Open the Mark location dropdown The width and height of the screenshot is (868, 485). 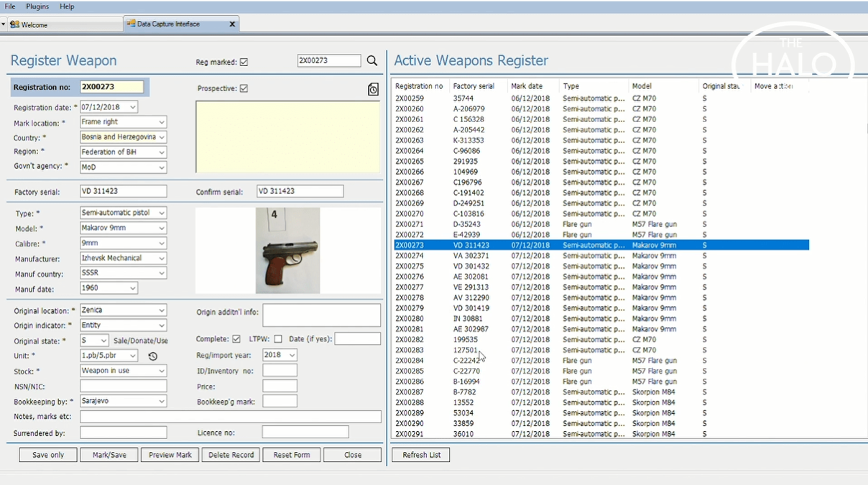[x=161, y=122]
